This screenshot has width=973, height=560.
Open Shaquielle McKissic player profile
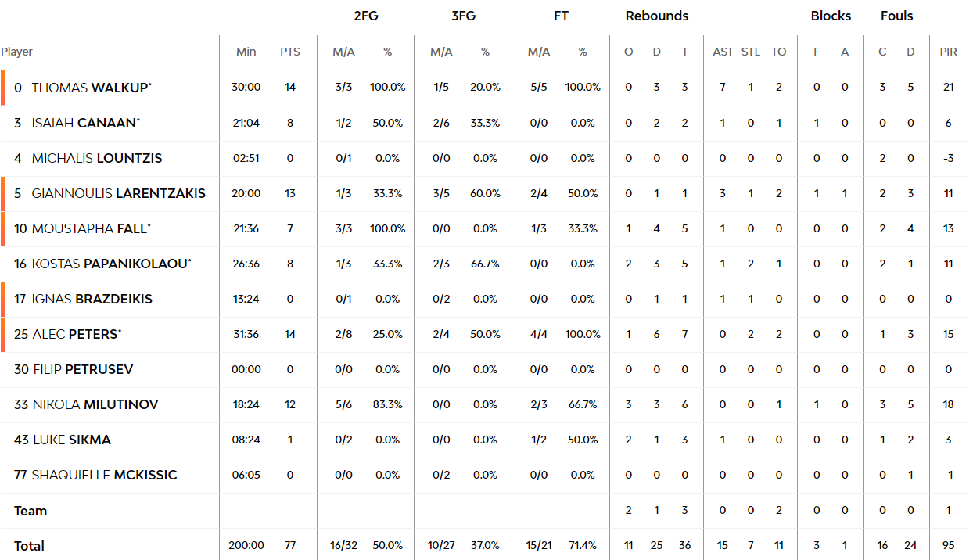pyautogui.click(x=105, y=475)
